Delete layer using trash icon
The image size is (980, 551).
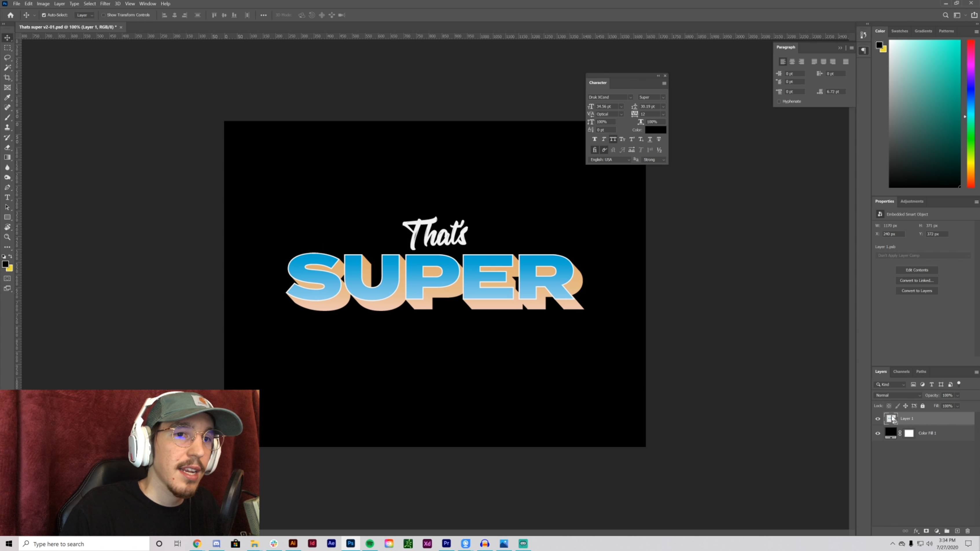tap(968, 531)
